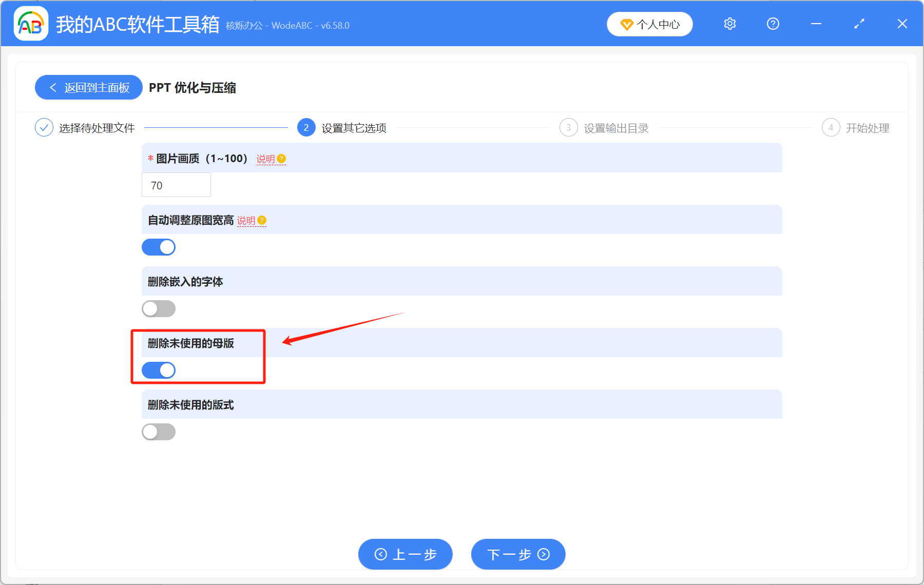The height and width of the screenshot is (585, 924).
Task: Open the orange help icon beside 自动调整原图宽高 说明
Action: pyautogui.click(x=262, y=220)
